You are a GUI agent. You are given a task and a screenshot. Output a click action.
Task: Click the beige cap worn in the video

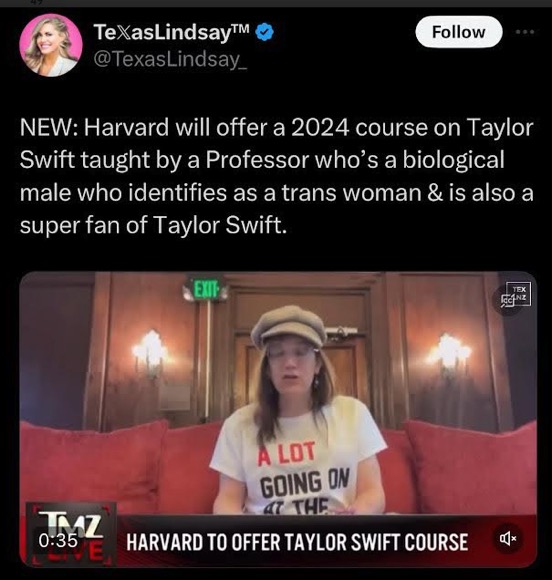(289, 326)
